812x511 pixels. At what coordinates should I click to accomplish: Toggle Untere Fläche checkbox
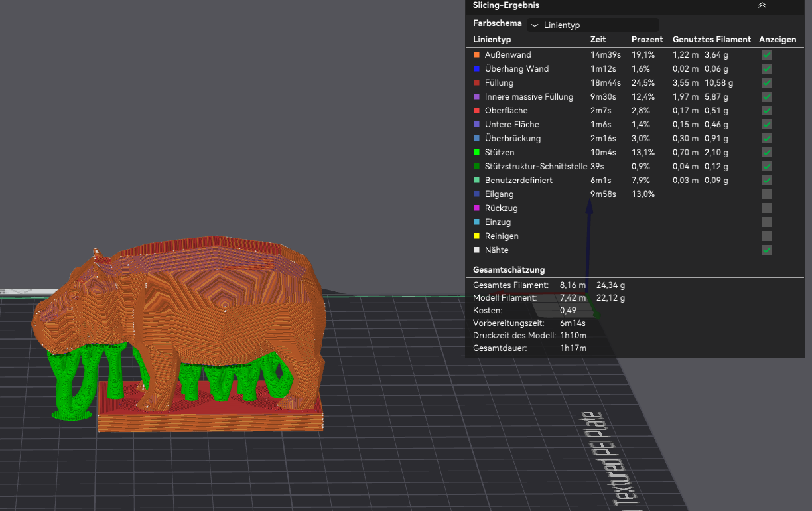tap(767, 125)
